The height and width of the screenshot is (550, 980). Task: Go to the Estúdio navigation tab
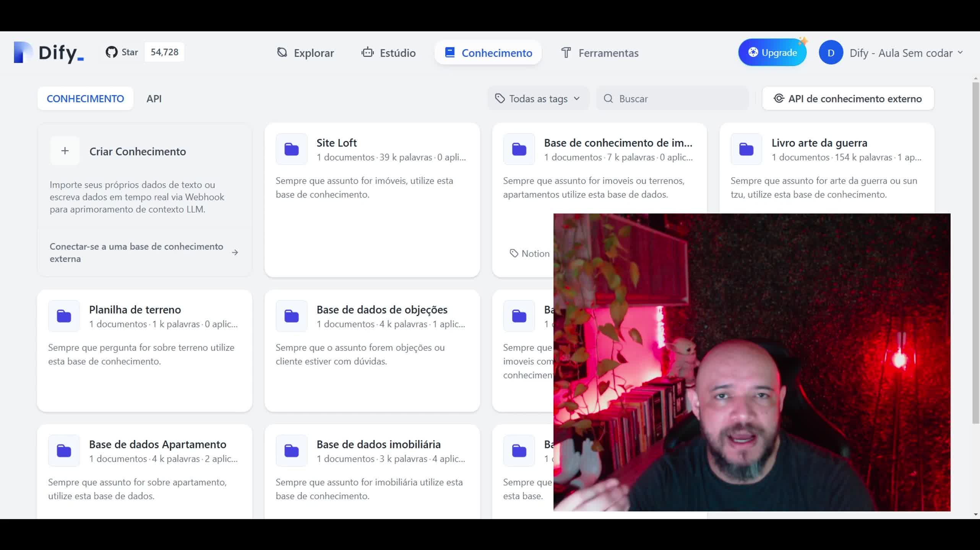coord(389,53)
